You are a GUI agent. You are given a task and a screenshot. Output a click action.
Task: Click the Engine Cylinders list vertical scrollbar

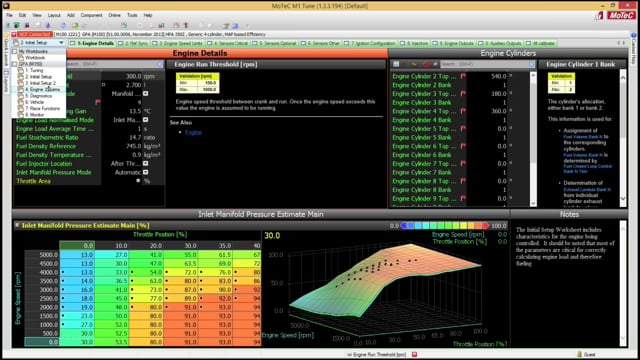(x=533, y=139)
